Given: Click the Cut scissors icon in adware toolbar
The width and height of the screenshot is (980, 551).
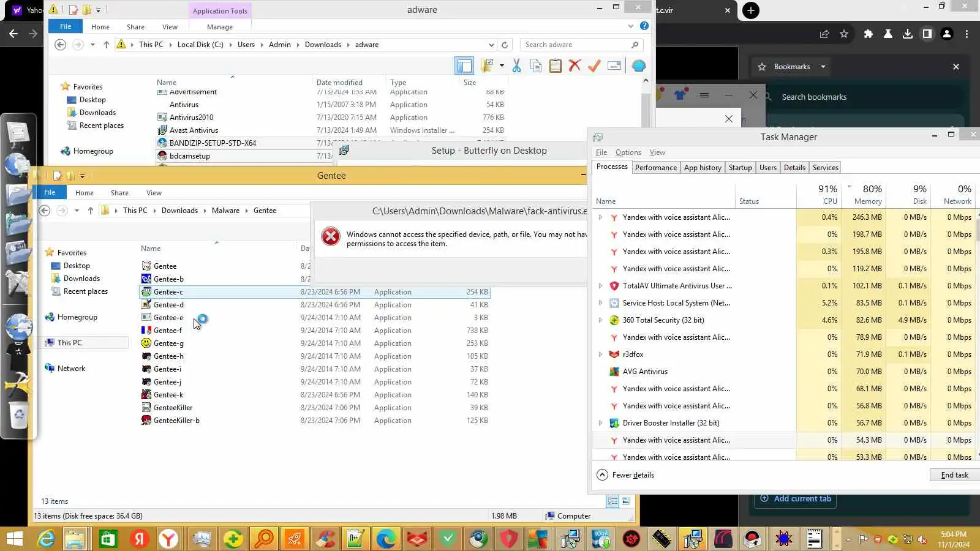Looking at the screenshot, I should (x=516, y=66).
